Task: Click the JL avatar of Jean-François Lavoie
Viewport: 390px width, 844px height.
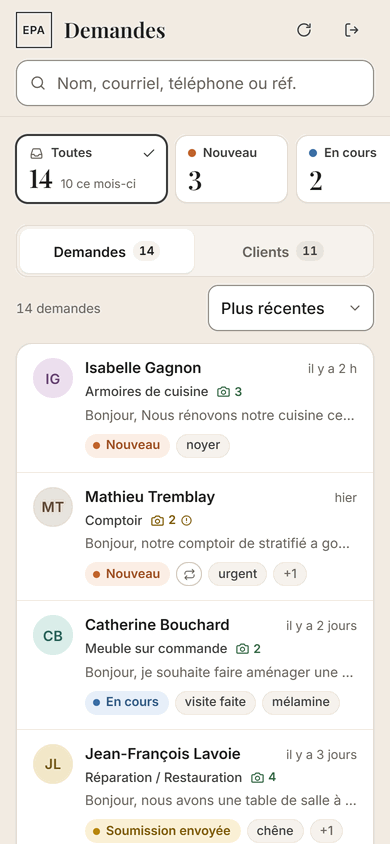Action: 53,764
